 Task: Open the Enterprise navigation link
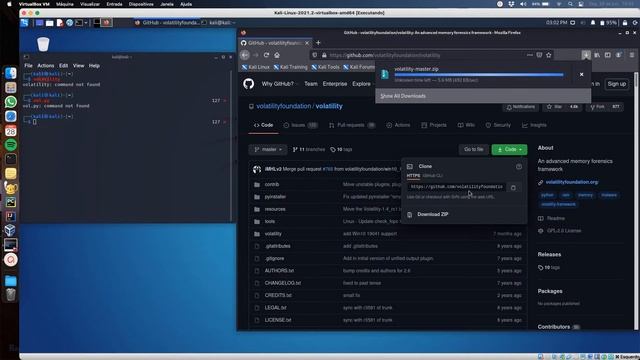[335, 84]
